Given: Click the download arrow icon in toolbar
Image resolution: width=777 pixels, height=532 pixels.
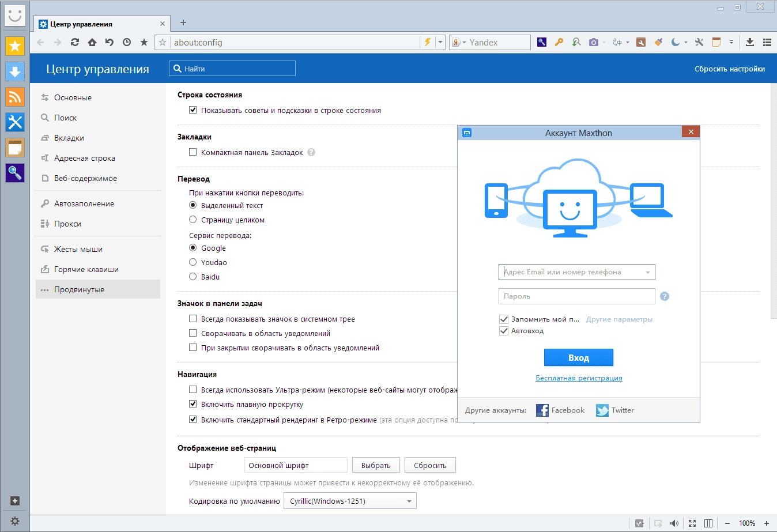Looking at the screenshot, I should [750, 42].
